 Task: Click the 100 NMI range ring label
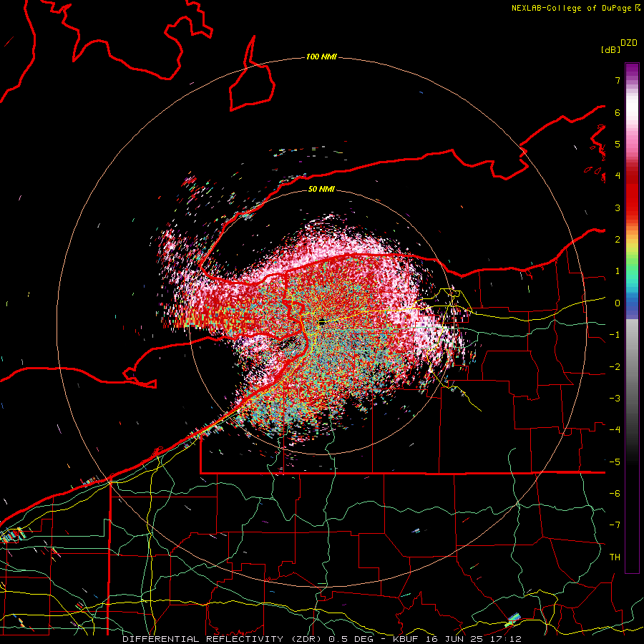321,57
